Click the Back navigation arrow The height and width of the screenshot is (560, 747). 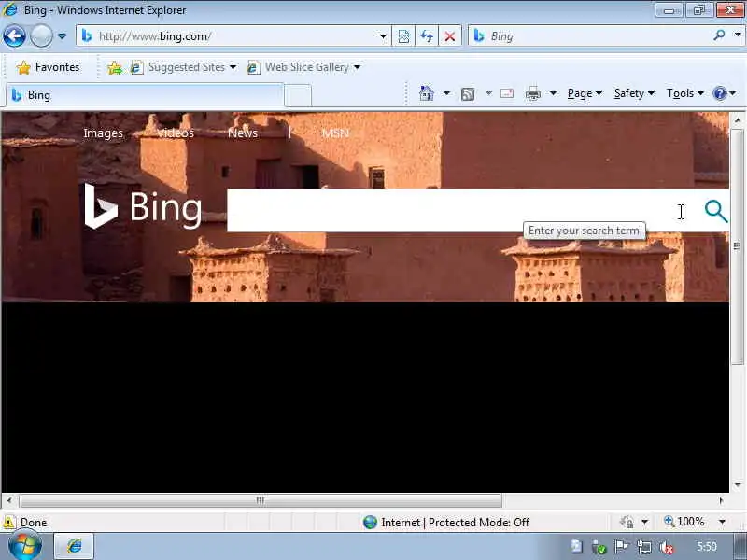14,36
